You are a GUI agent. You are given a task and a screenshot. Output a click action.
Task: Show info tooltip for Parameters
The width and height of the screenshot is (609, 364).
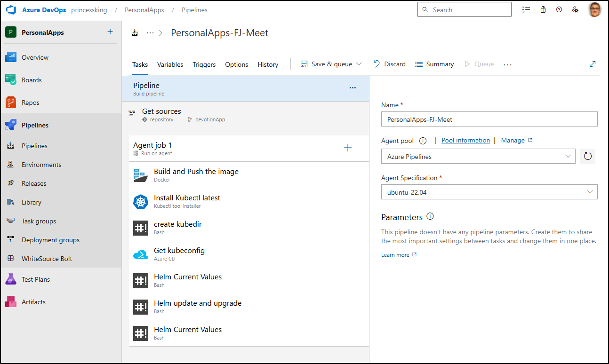pos(430,217)
